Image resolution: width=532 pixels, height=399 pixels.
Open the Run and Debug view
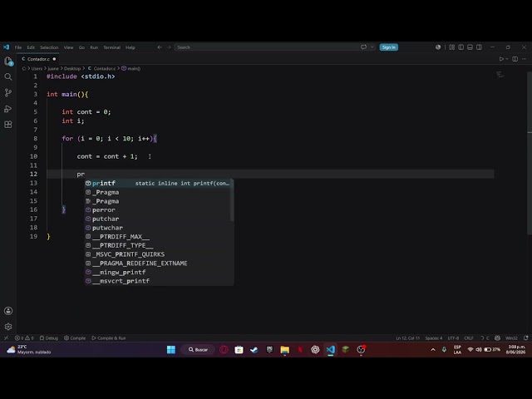(x=8, y=109)
